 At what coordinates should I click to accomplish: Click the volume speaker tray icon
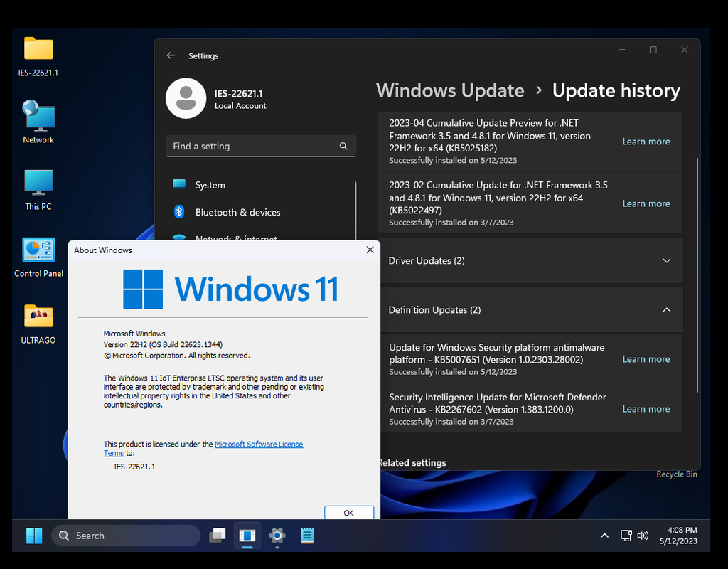(x=643, y=536)
